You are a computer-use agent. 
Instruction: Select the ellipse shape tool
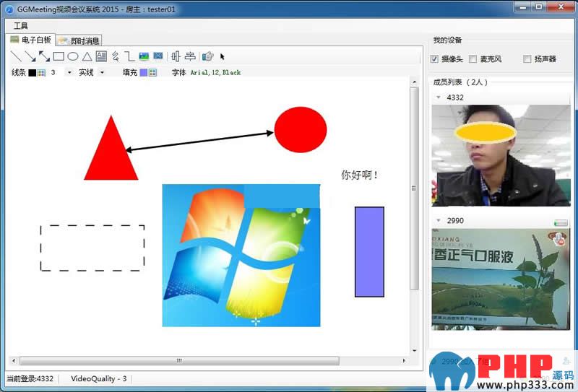coord(73,56)
